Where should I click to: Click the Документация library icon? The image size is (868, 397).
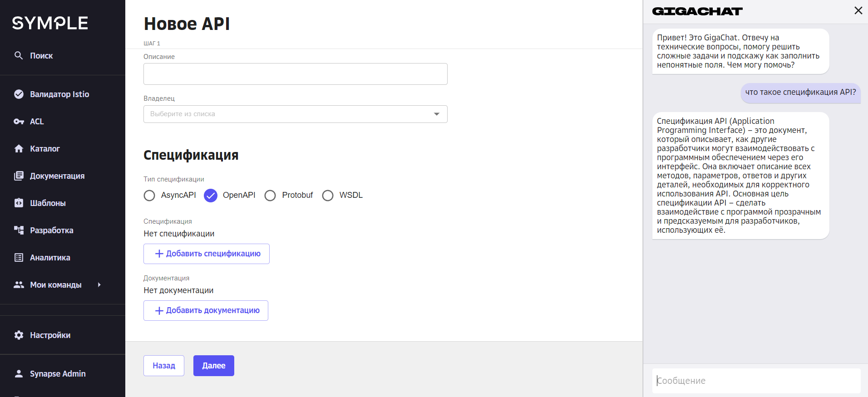pyautogui.click(x=19, y=176)
